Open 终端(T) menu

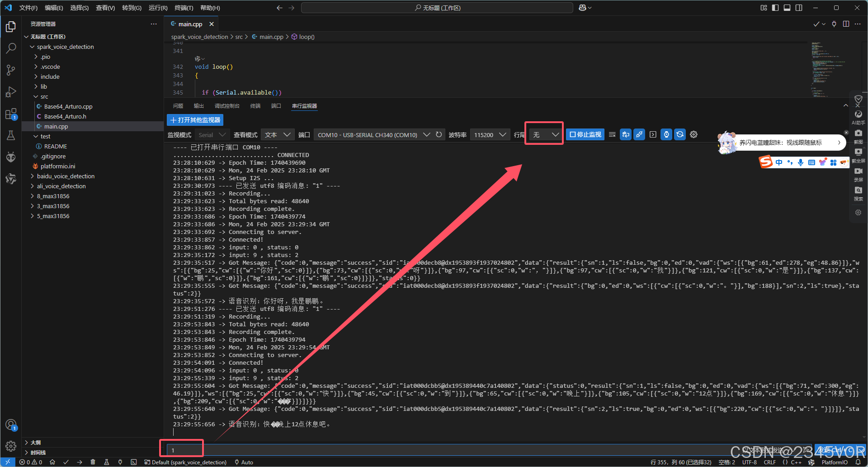click(x=184, y=8)
